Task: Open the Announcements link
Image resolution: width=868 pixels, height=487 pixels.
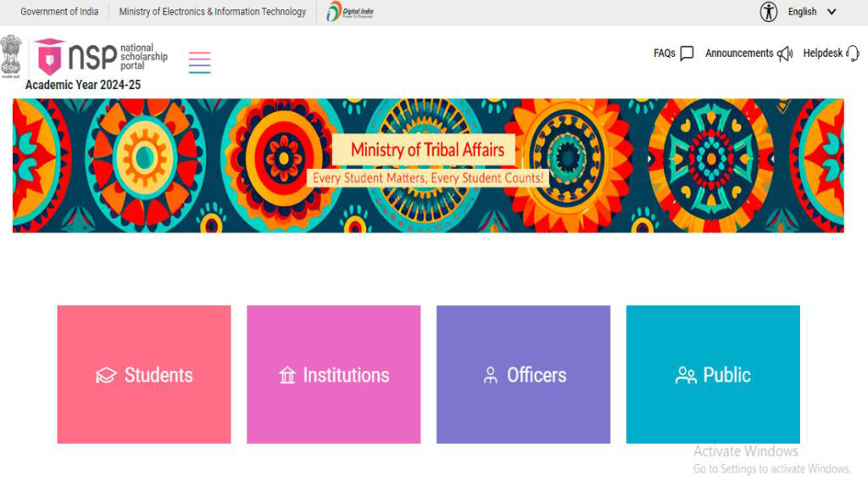Action: coord(739,53)
